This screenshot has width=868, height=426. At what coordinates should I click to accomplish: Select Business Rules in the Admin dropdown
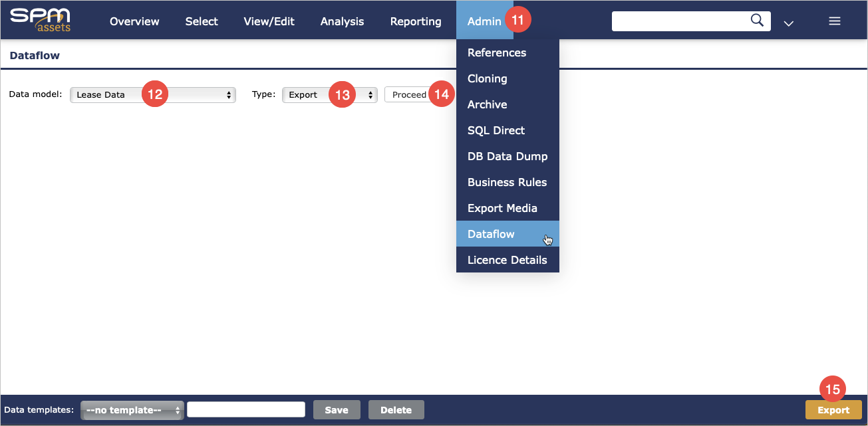coord(507,182)
